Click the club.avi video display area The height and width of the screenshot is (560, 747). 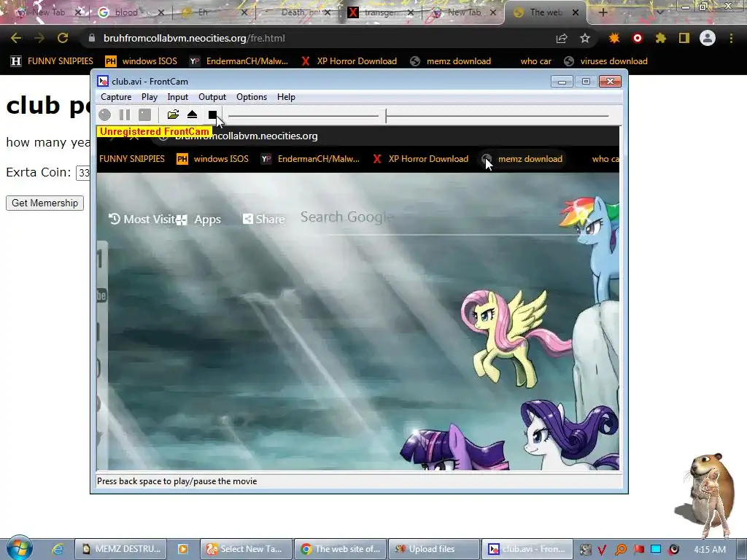click(x=358, y=298)
